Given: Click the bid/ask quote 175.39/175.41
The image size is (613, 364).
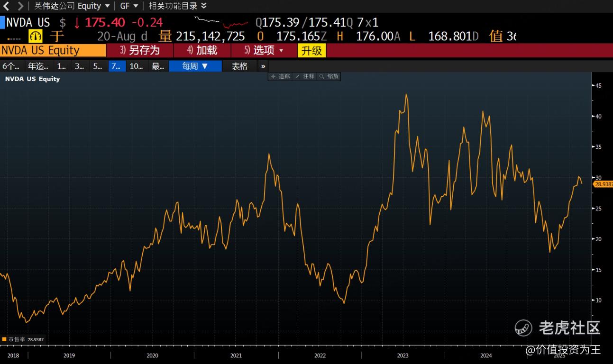Looking at the screenshot, I should [304, 22].
